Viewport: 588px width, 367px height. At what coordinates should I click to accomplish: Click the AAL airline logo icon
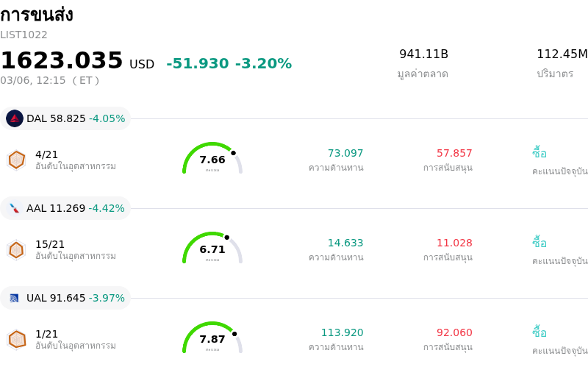pos(15,208)
